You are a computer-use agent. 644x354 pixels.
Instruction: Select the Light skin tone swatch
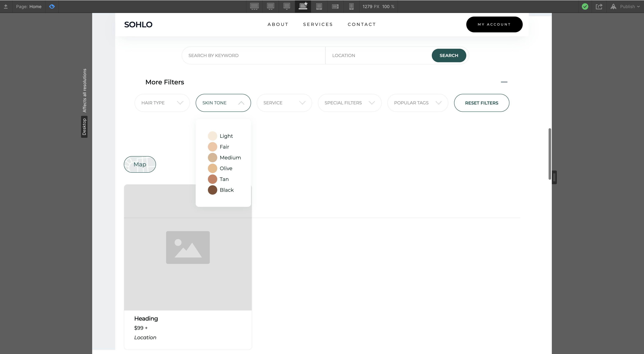coord(213,136)
